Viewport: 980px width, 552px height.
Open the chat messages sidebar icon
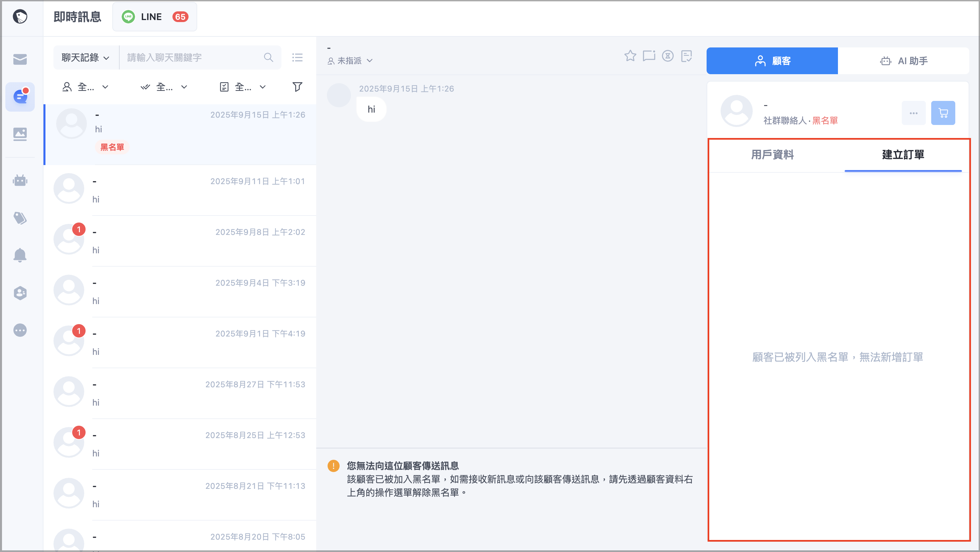pos(20,97)
